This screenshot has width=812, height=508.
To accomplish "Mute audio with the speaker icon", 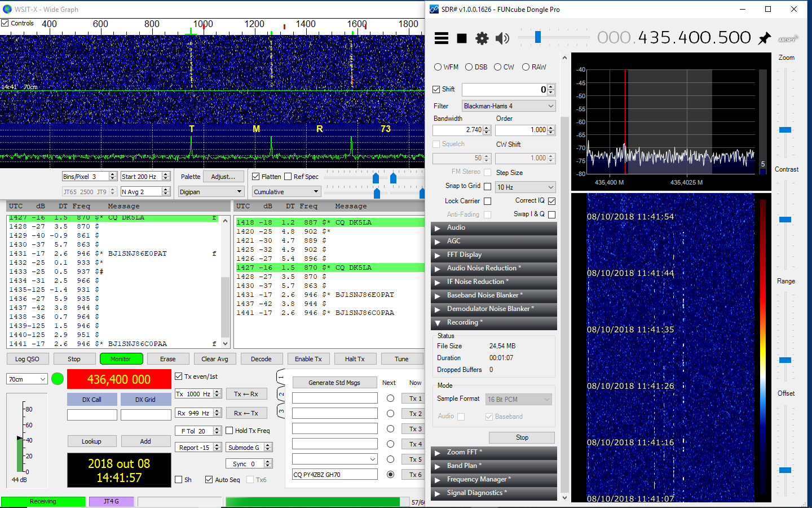I will 501,38.
